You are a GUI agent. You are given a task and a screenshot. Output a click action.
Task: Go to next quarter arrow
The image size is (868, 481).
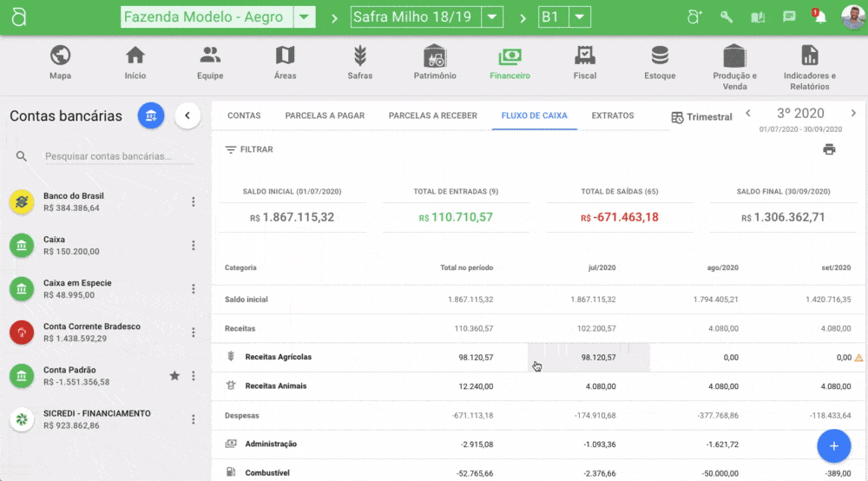point(853,114)
